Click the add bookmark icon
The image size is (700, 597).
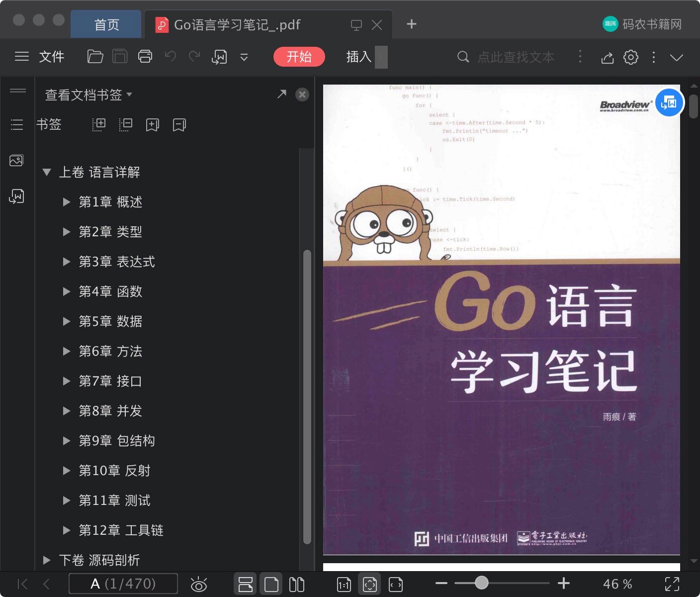153,124
